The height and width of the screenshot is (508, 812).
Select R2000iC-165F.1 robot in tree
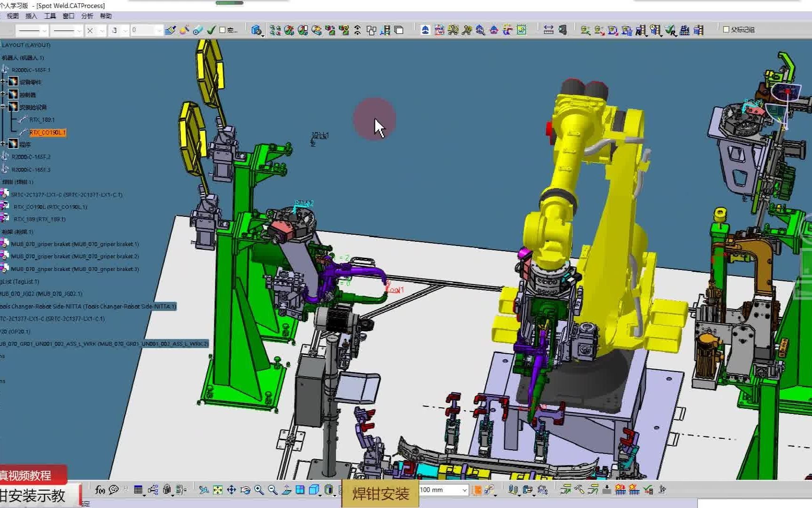(31, 70)
